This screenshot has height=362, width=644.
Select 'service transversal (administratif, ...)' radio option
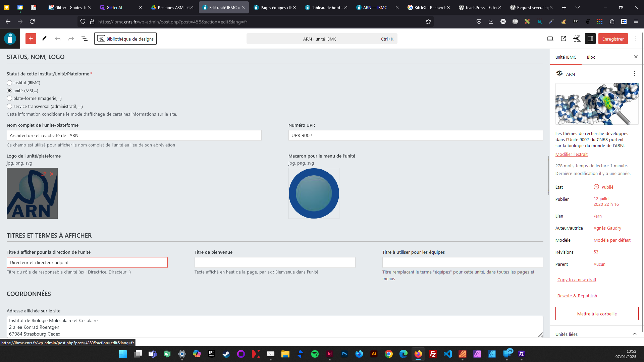(x=9, y=107)
